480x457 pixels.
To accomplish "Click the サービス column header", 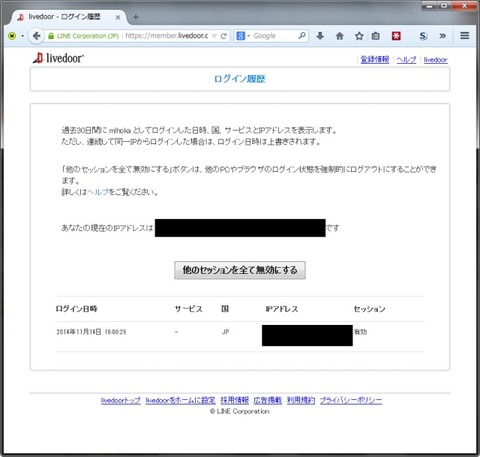I will click(189, 309).
